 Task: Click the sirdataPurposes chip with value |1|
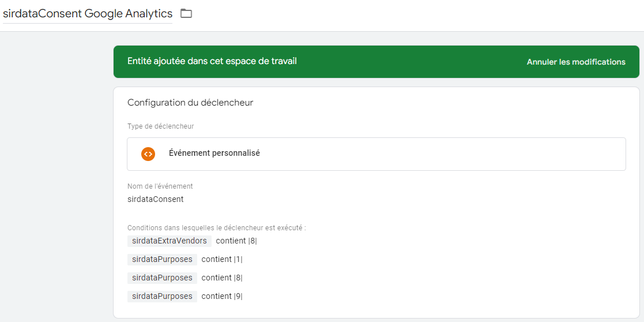click(x=162, y=260)
